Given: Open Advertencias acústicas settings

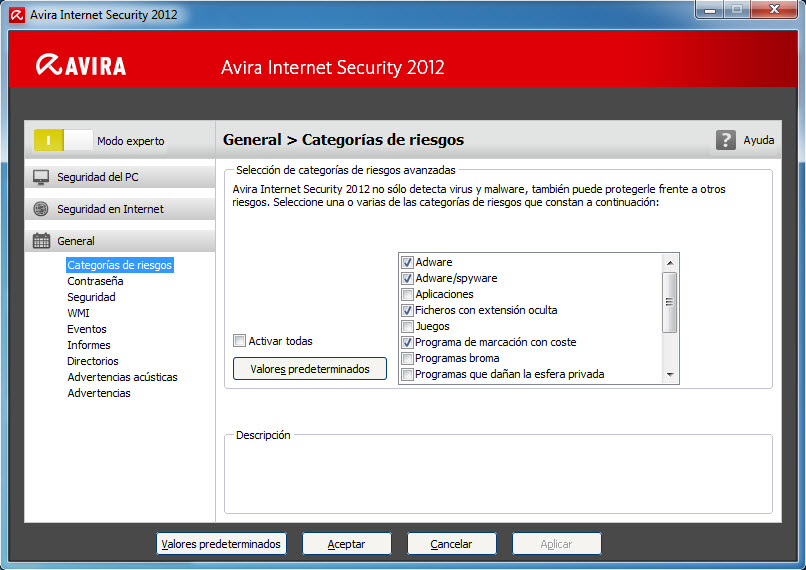Looking at the screenshot, I should point(122,377).
